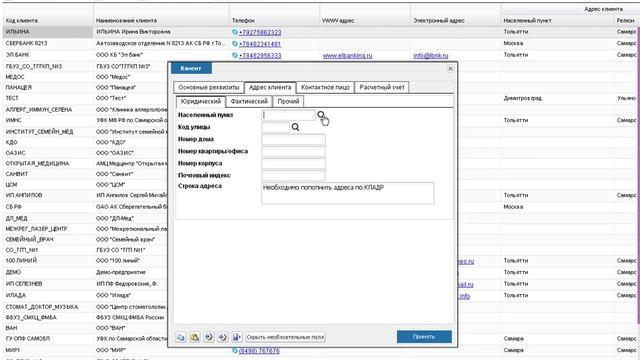
Task: Click into the Строка адреса text area
Action: point(348,193)
